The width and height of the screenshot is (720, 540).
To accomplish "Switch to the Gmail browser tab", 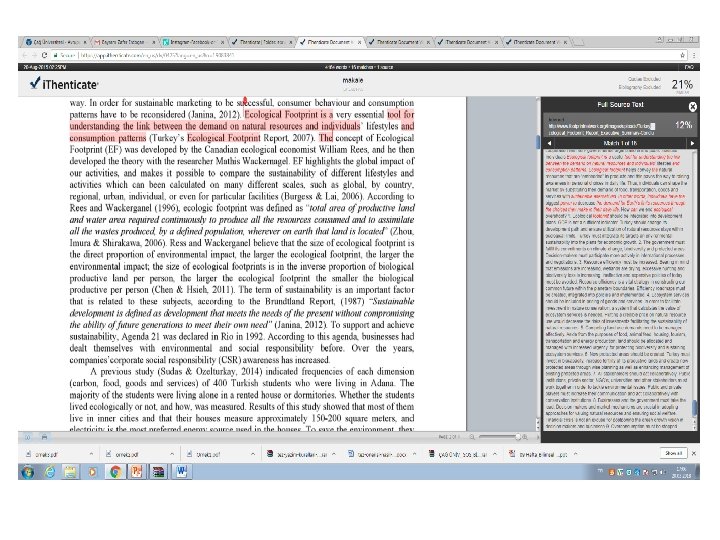I will [x=123, y=42].
